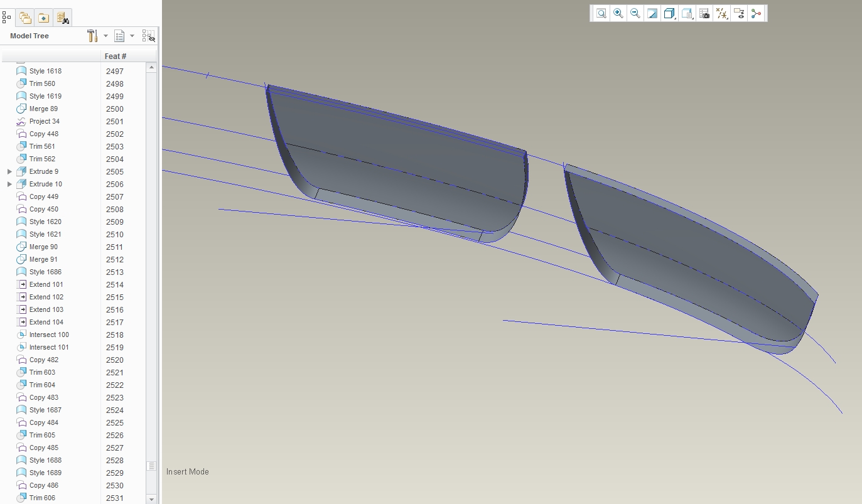Select Style 1687 in the tree
Screen dimensions: 862x504
pos(45,410)
